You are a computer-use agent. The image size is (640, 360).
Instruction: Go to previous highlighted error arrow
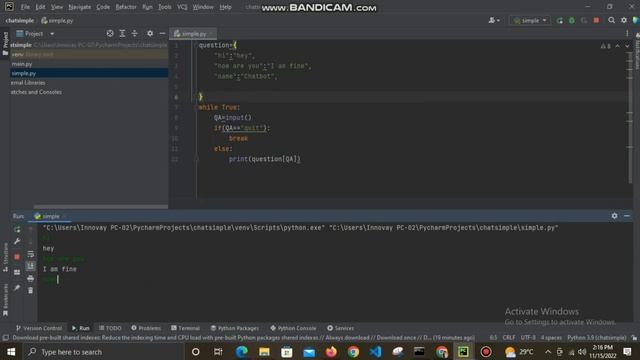pyautogui.click(x=617, y=46)
